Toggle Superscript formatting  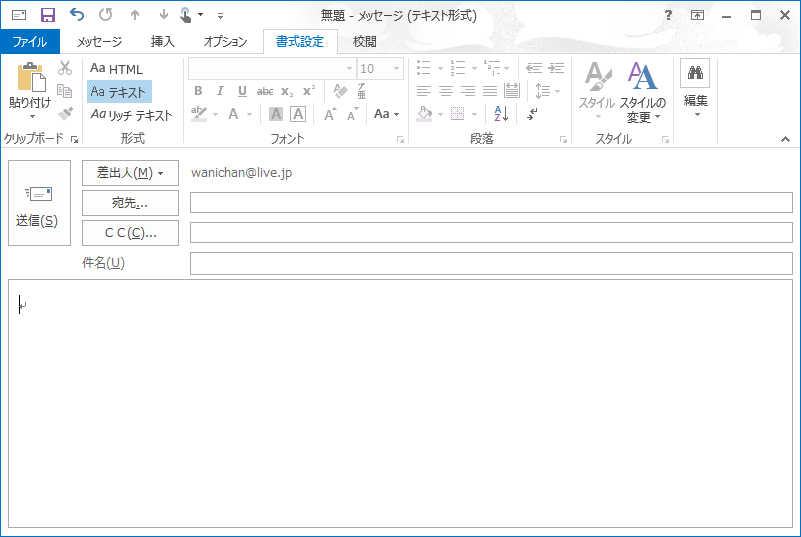coord(309,90)
